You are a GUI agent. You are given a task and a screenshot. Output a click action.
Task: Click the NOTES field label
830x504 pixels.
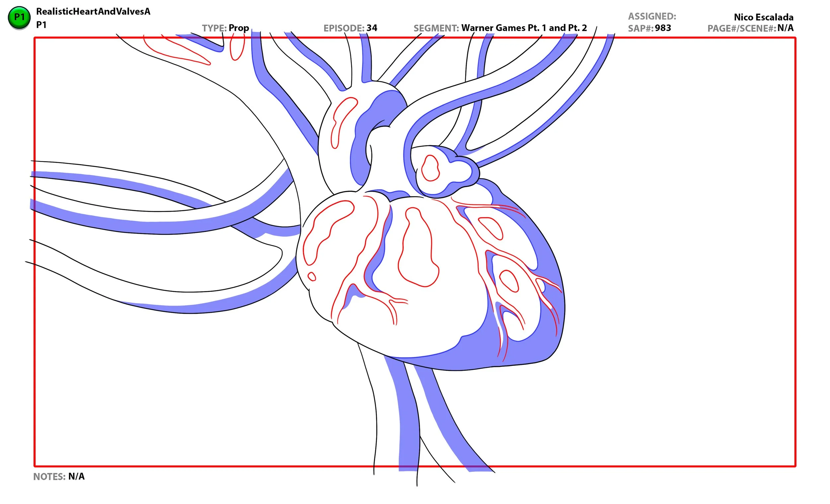pos(49,477)
